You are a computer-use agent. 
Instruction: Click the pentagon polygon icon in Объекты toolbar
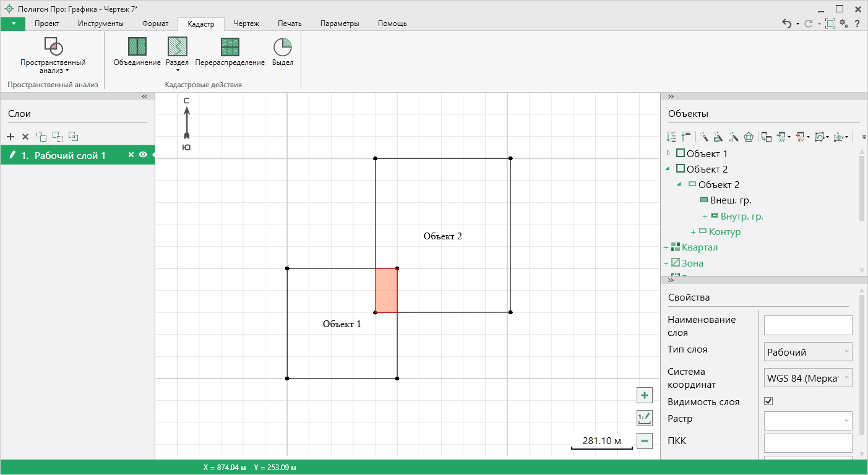tap(749, 137)
